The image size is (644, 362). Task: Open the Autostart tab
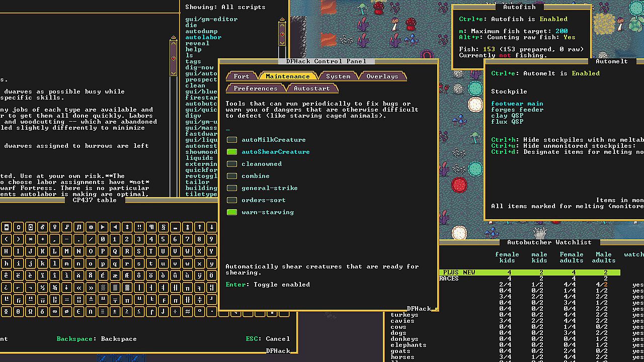tap(311, 88)
